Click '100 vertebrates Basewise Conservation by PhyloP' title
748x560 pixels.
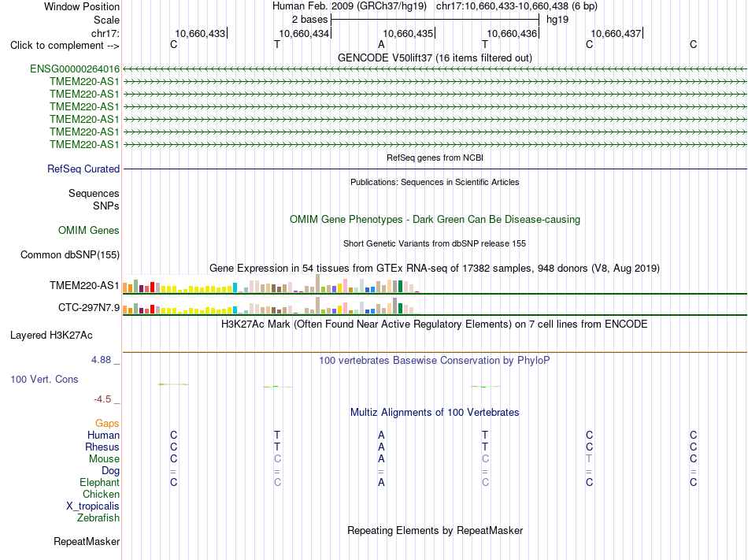[435, 360]
